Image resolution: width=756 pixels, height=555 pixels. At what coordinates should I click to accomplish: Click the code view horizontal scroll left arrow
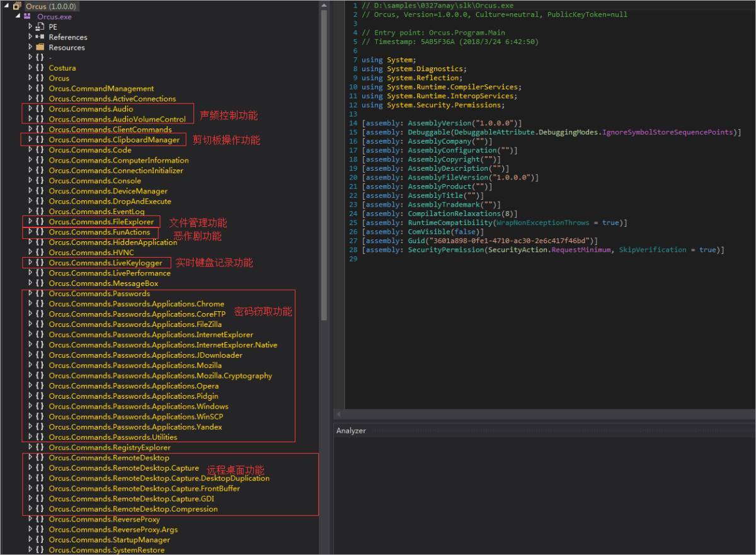tap(339, 415)
